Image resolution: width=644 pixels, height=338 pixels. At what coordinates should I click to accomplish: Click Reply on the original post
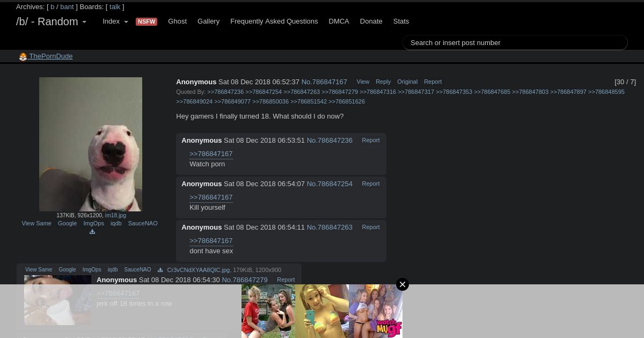[x=383, y=82]
